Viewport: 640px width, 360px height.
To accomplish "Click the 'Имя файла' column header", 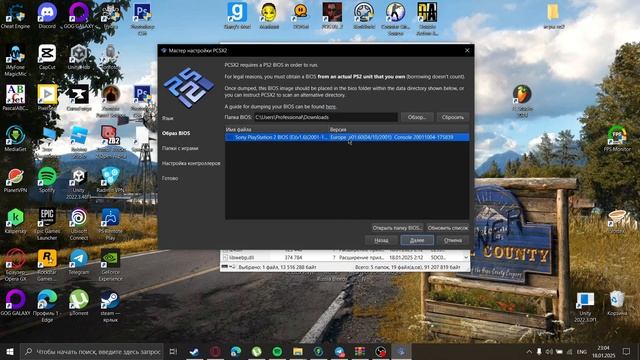I will tap(277, 129).
